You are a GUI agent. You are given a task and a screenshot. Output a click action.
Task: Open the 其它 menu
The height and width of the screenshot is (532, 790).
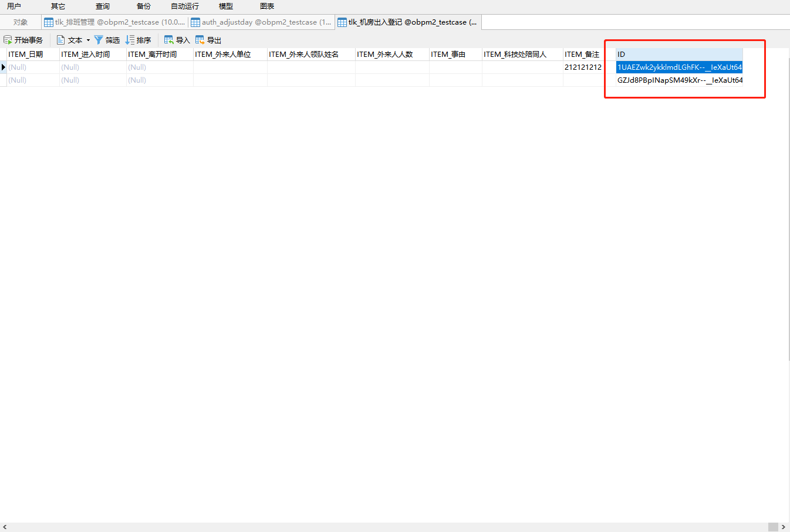[x=58, y=6]
